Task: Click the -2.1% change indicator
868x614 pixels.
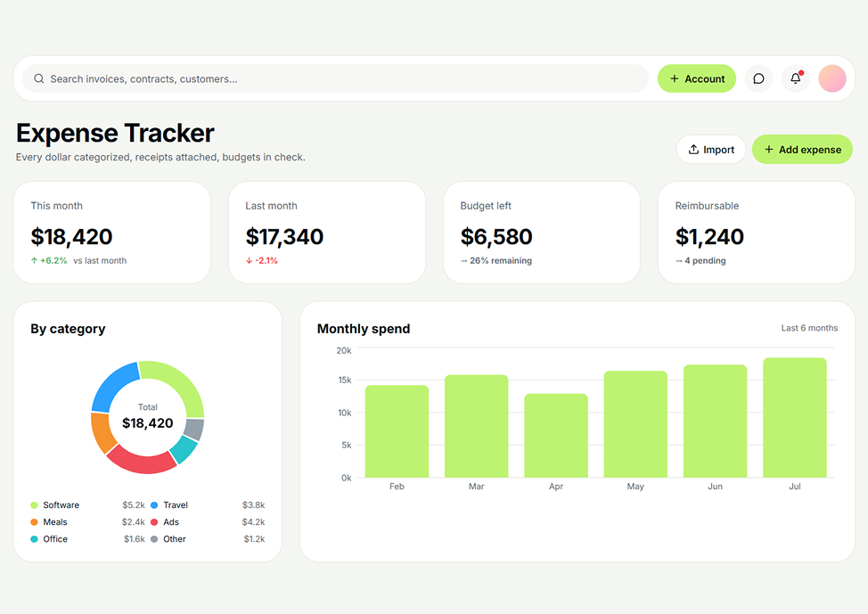Action: pos(262,260)
